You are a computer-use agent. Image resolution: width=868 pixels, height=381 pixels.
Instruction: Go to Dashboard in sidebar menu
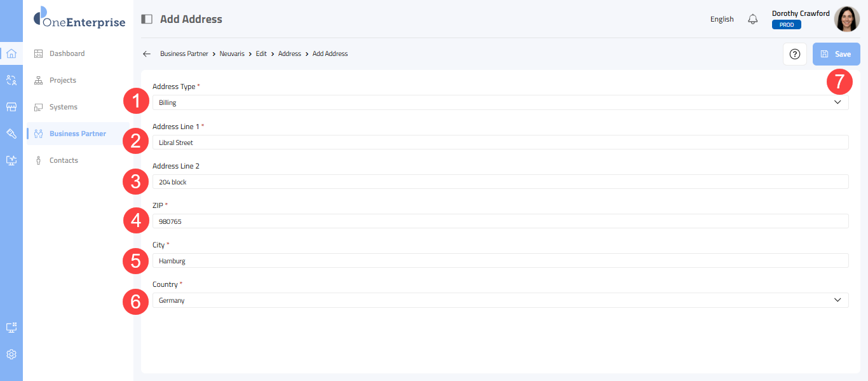[x=67, y=53]
